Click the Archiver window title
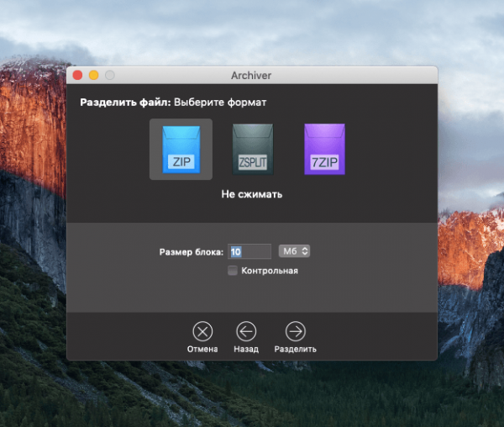The width and height of the screenshot is (504, 427). coord(251,76)
